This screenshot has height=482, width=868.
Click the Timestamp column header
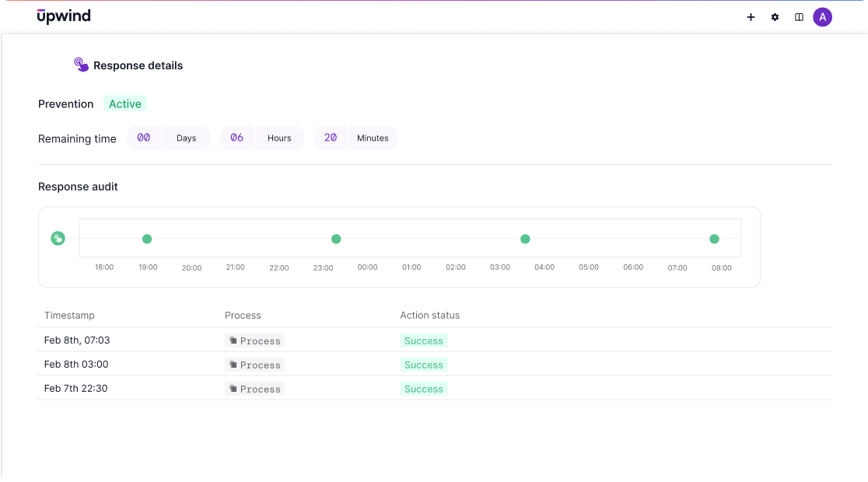[69, 316]
